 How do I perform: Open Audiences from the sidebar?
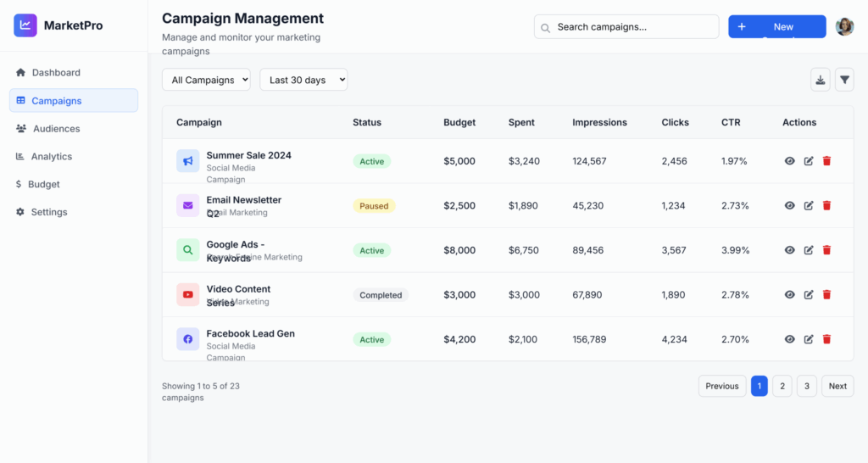(x=56, y=129)
